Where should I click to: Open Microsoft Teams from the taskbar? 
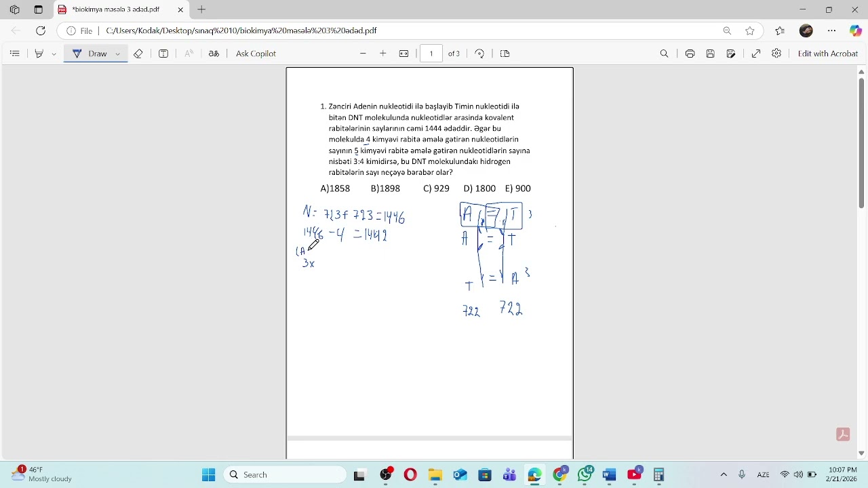coord(509,474)
